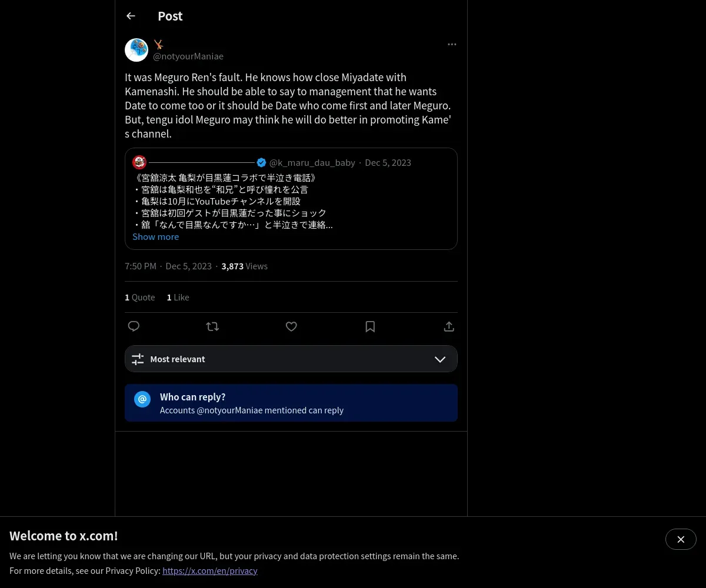Go back using the arrow icon
Screen dimensions: 706x588
131,16
